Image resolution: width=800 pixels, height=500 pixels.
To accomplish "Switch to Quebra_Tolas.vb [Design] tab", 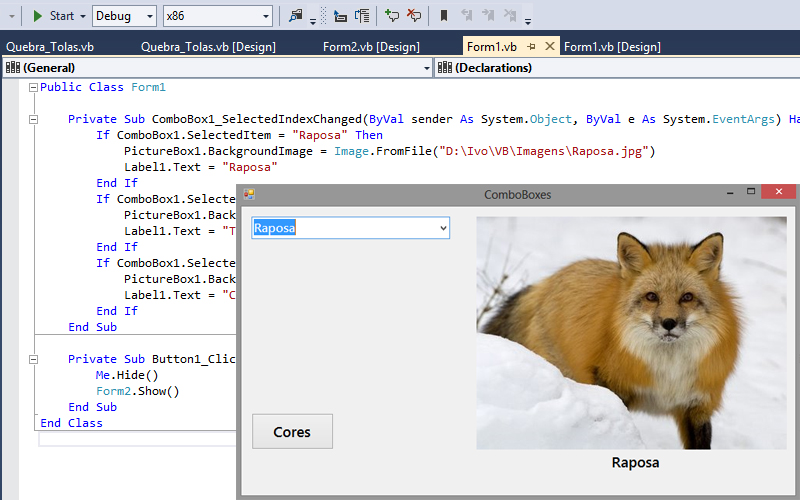I will (x=208, y=47).
